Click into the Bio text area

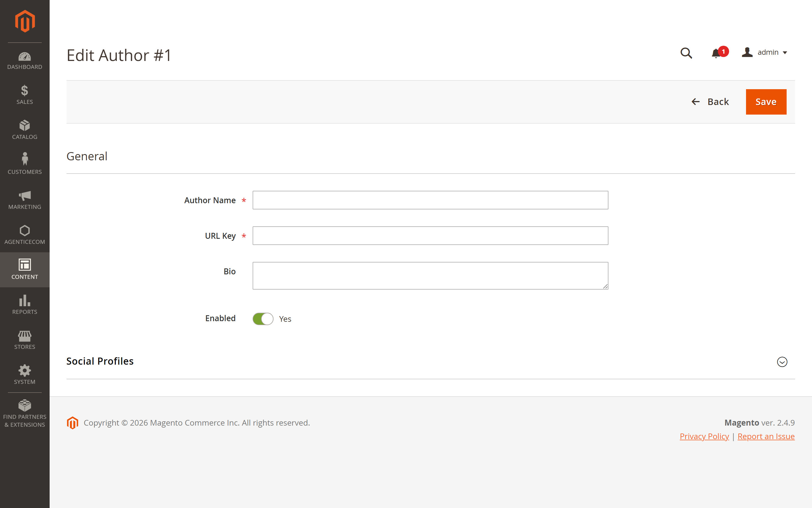point(430,275)
